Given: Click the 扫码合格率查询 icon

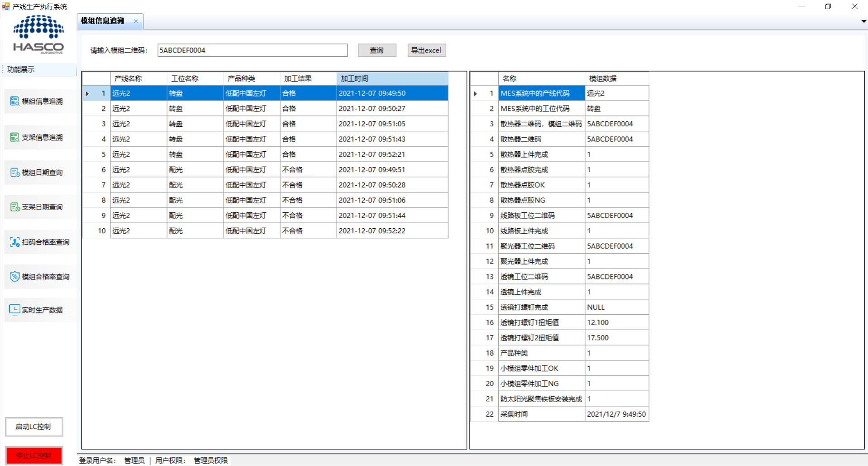Looking at the screenshot, I should (14, 242).
